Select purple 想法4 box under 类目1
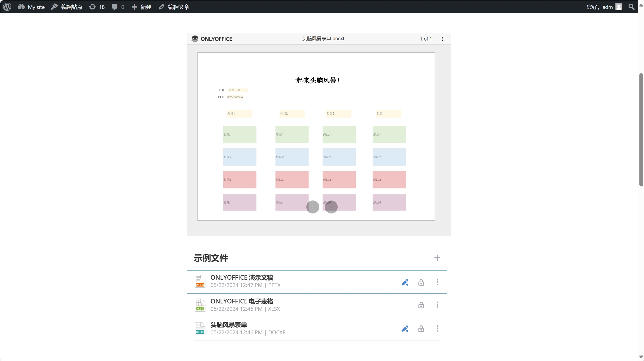 (x=240, y=202)
